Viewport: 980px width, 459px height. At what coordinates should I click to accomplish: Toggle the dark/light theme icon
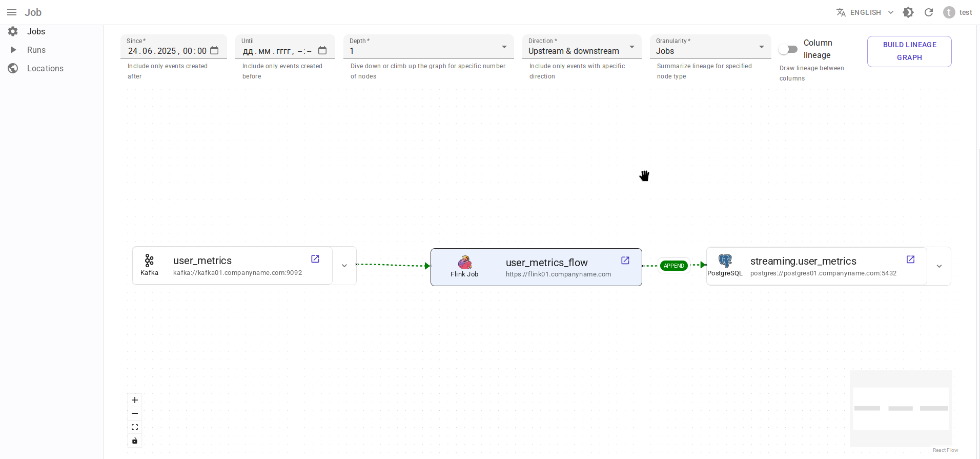click(x=908, y=12)
